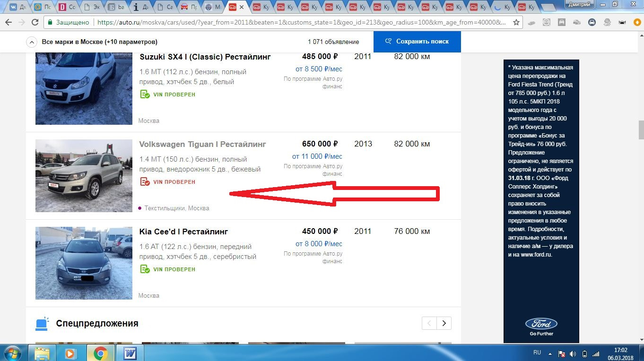Screen dimensions: 644x361
Task: Click the volume speaker tray icon
Action: click(x=573, y=353)
